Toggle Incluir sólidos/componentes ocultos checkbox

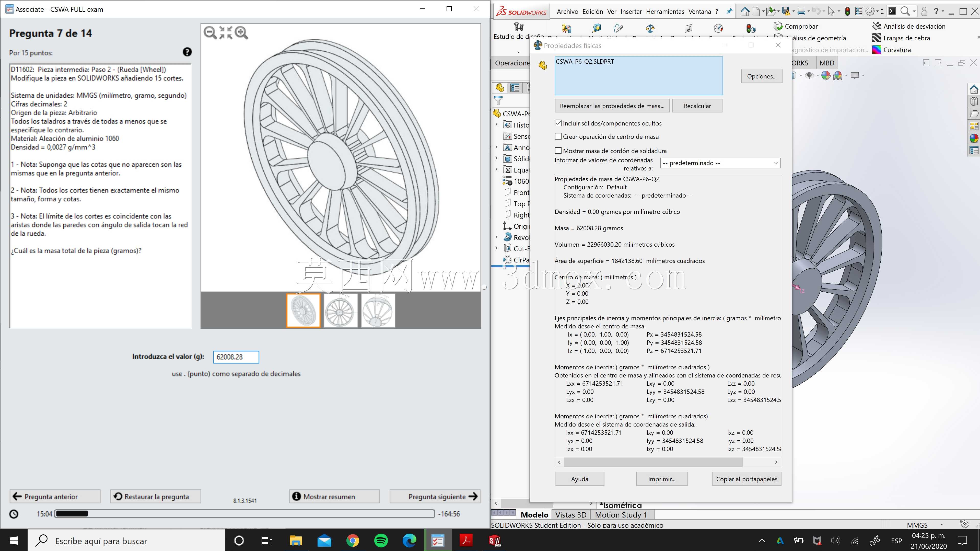coord(558,123)
